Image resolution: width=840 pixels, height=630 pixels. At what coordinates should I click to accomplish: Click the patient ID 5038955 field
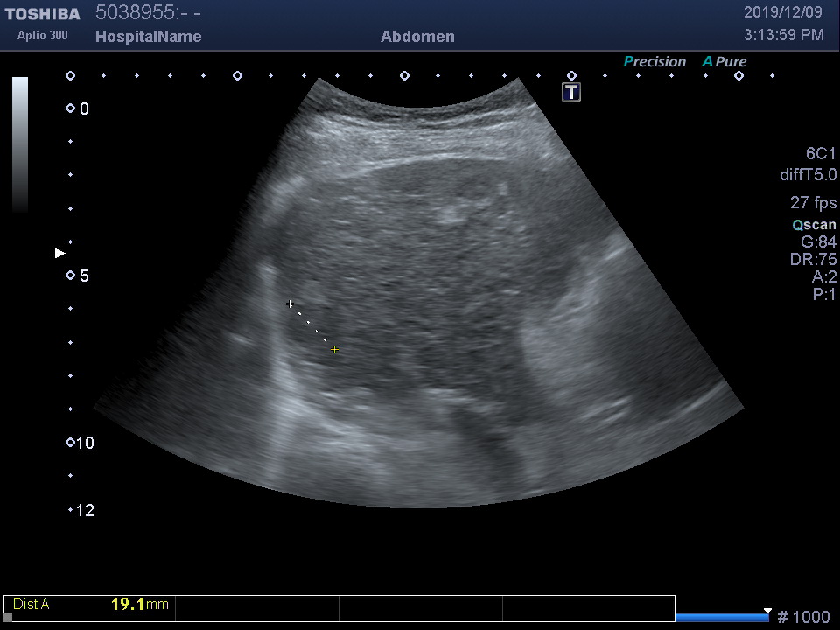pyautogui.click(x=148, y=12)
